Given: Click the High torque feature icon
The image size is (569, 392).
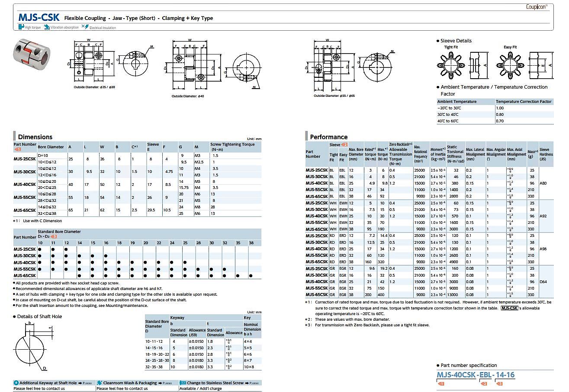Looking at the screenshot, I should pos(21,27).
